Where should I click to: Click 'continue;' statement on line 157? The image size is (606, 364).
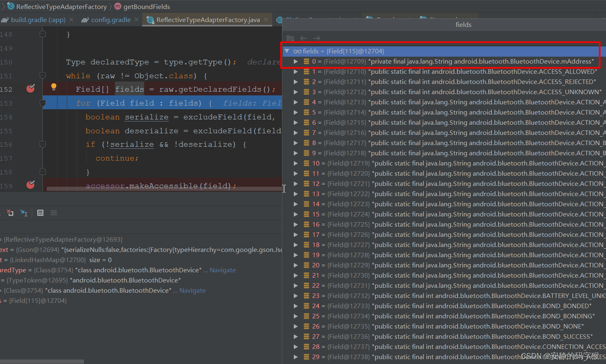point(117,158)
